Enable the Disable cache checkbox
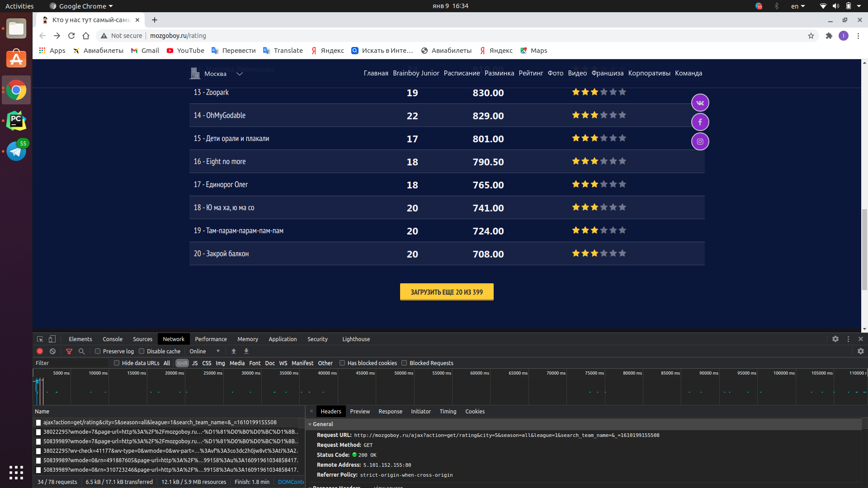 pos(142,351)
